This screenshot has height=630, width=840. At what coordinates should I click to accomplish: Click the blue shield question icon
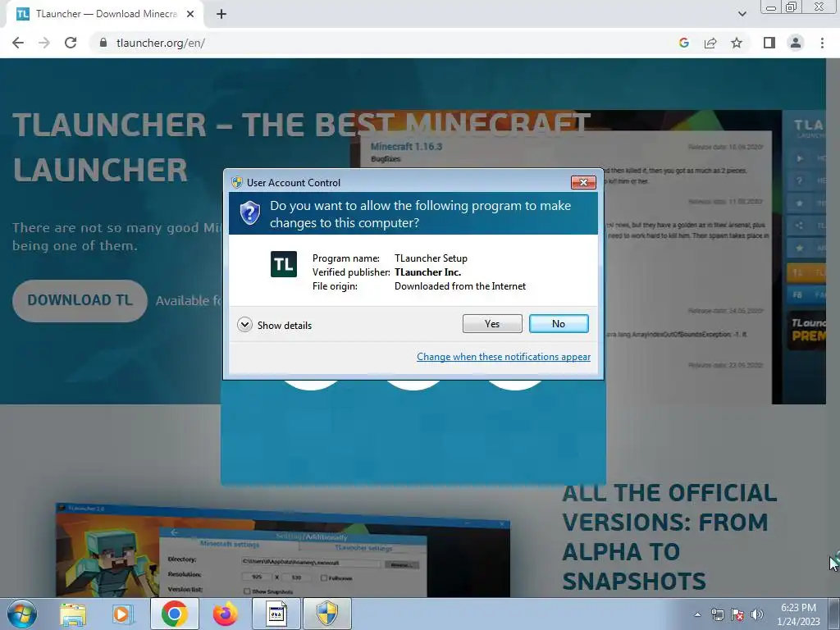point(249,212)
